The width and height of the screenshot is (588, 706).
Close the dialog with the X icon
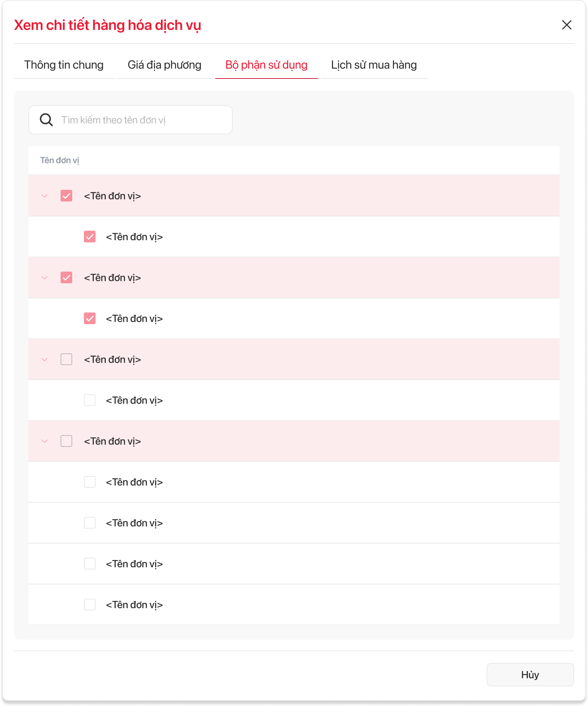point(566,25)
